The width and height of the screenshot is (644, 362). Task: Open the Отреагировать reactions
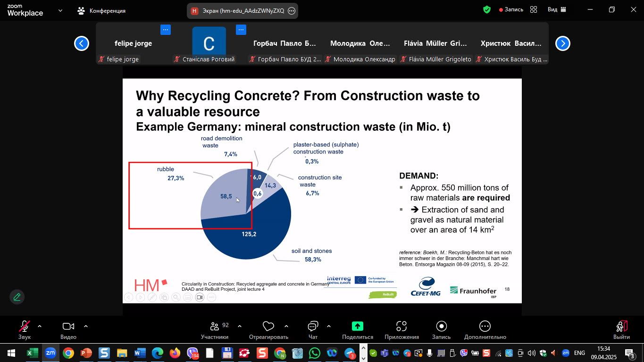point(268,330)
